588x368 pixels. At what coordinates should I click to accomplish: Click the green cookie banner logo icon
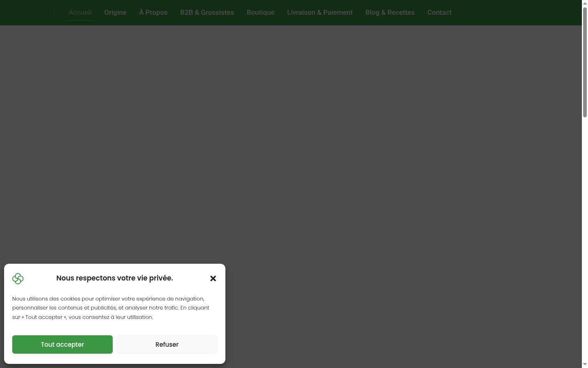coord(18,278)
